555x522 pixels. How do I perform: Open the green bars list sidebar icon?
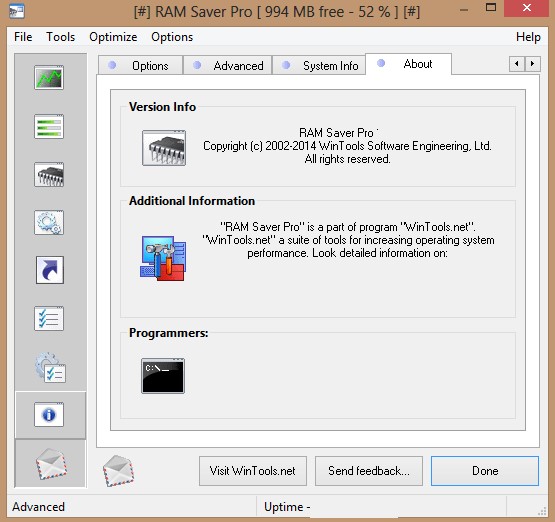pyautogui.click(x=49, y=126)
